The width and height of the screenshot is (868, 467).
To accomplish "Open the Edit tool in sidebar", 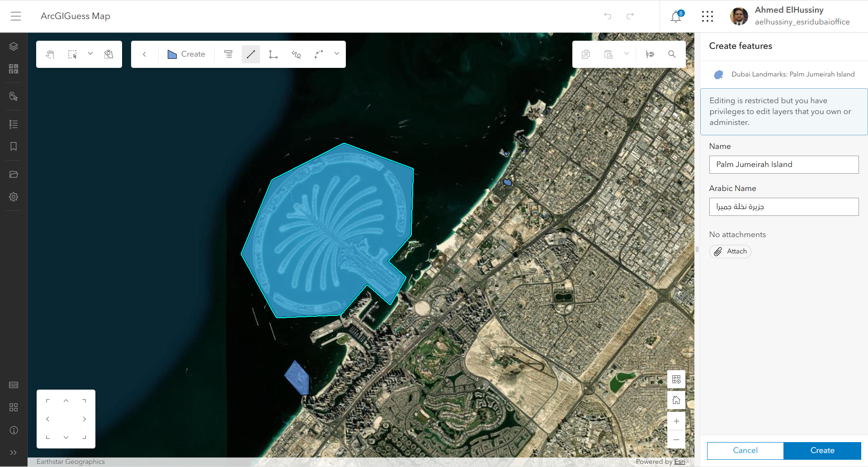I will [x=14, y=96].
